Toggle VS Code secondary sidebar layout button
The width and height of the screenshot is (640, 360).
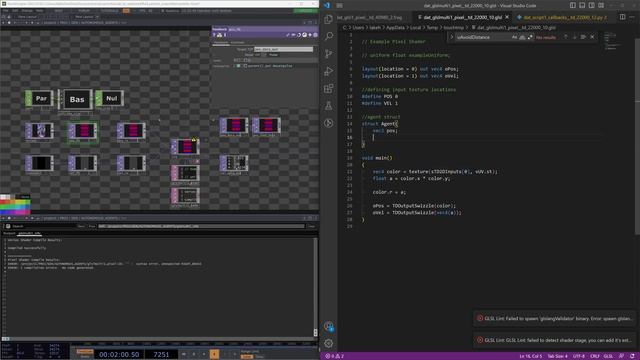[x=591, y=5]
